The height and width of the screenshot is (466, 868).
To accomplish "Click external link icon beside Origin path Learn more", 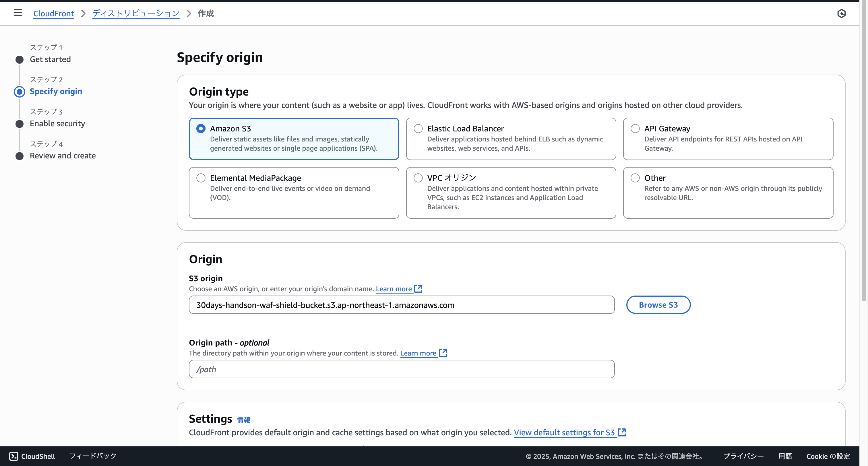I will [443, 353].
